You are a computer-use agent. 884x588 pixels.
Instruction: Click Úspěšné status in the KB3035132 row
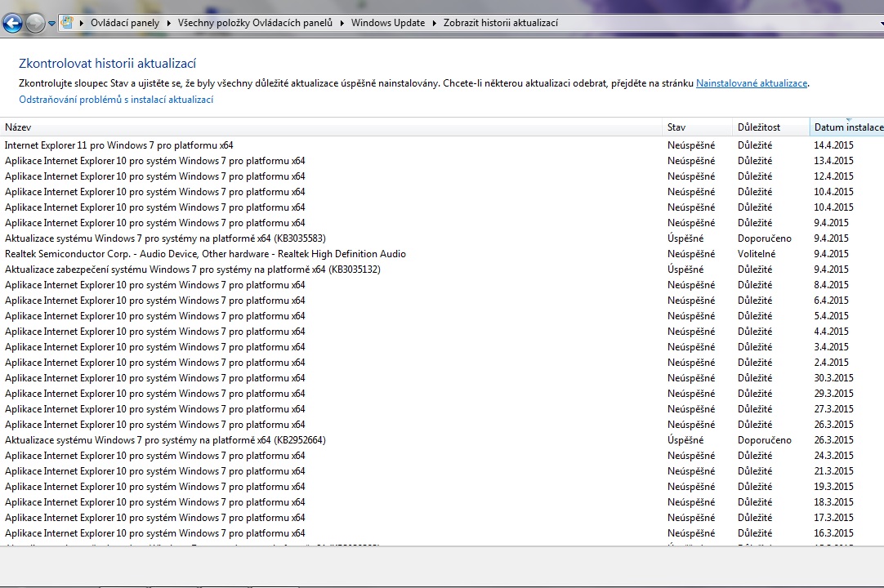pos(685,269)
